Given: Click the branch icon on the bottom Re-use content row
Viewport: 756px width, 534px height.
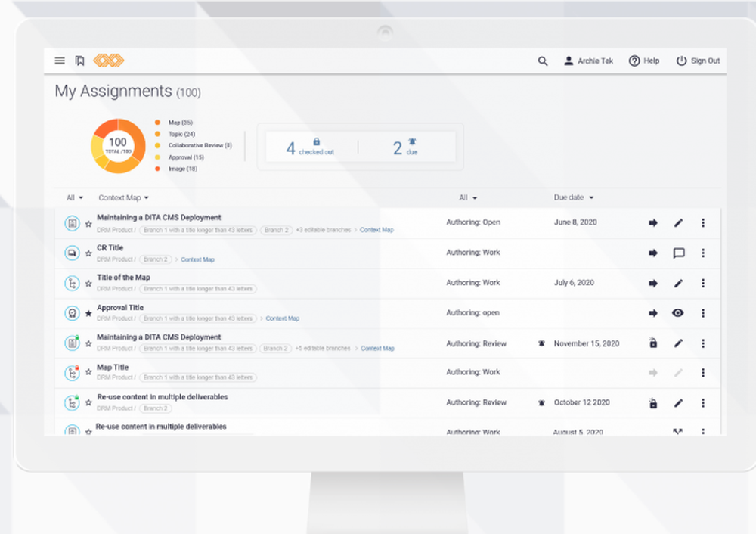Looking at the screenshot, I should [678, 432].
